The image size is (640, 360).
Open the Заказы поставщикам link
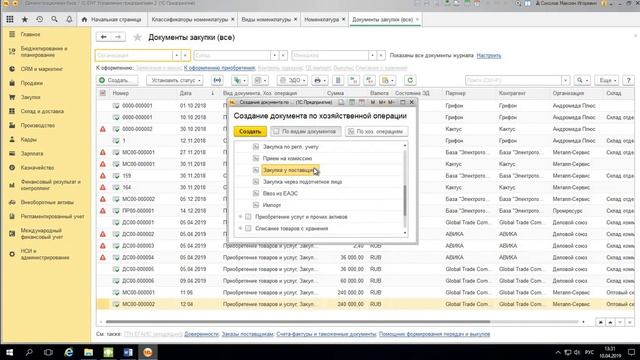247,334
